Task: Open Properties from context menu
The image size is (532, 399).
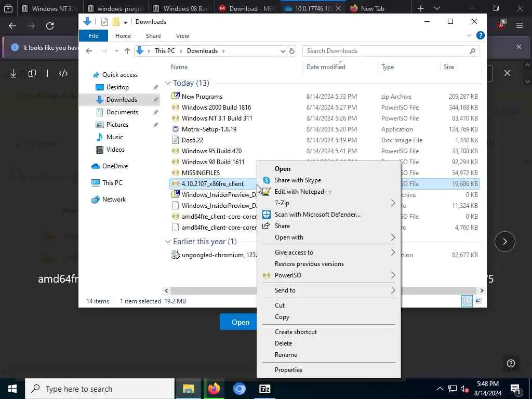Action: (x=328, y=370)
